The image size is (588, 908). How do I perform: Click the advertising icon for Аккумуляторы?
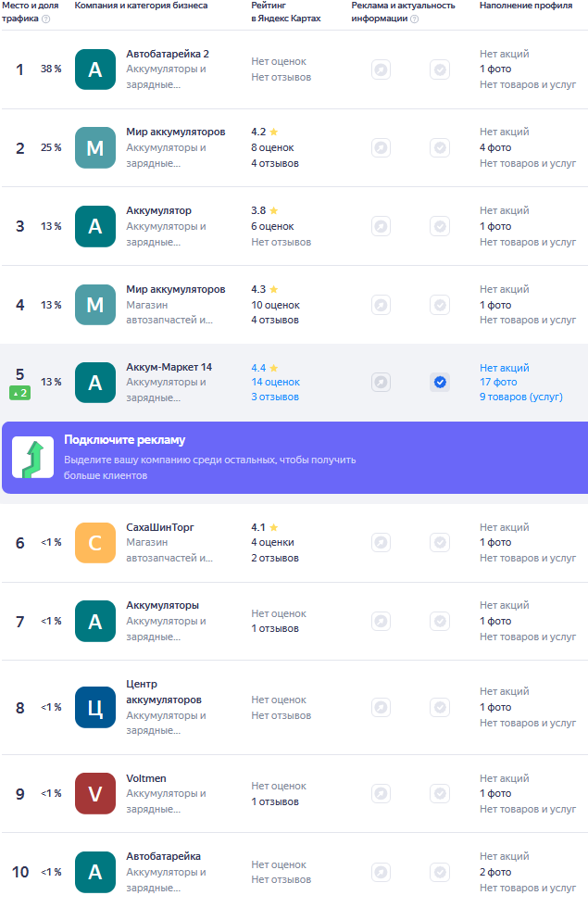click(381, 622)
